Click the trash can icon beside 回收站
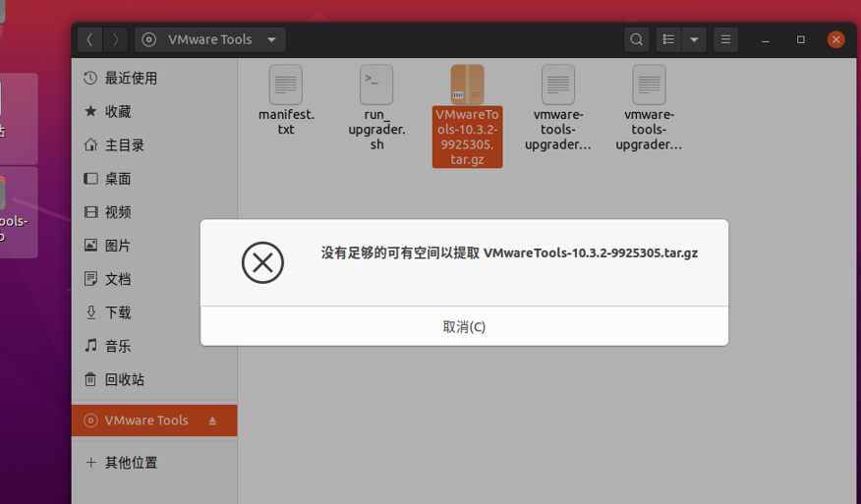861x504 pixels. (90, 379)
